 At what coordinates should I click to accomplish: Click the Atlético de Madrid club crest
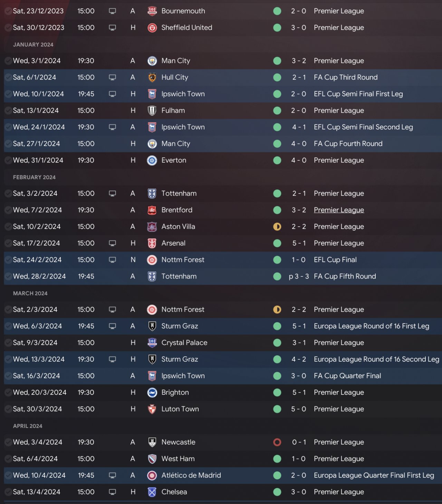(x=152, y=475)
